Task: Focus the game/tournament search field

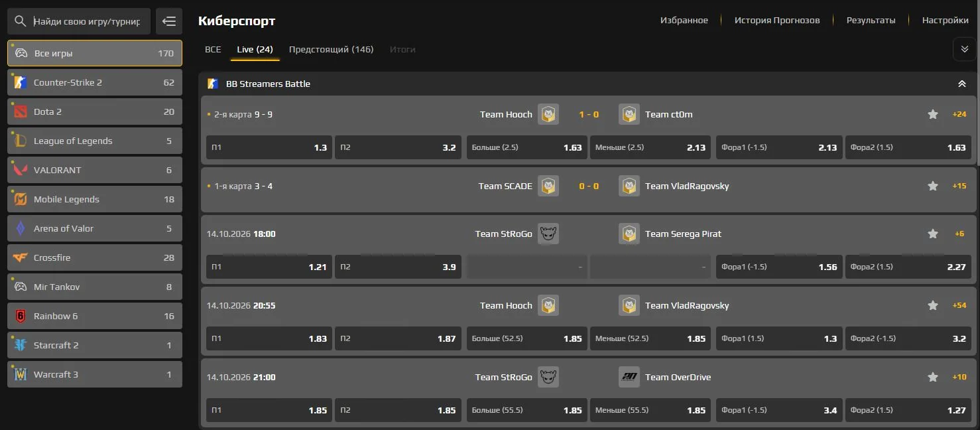Action: click(88, 21)
